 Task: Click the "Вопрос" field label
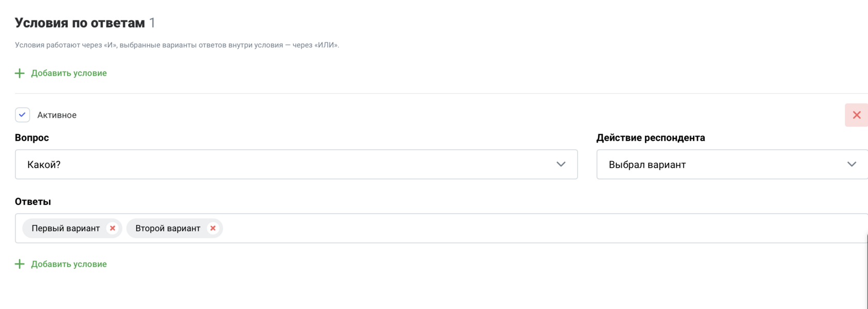click(32, 138)
